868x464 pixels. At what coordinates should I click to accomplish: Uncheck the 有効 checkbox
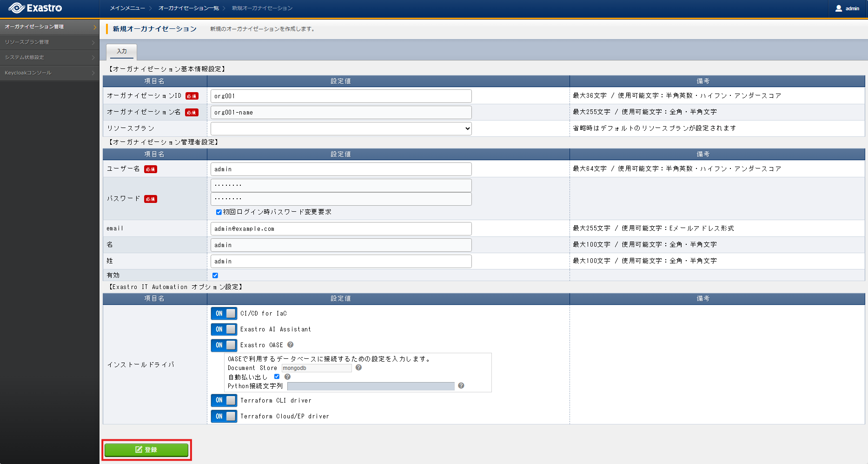(x=215, y=276)
